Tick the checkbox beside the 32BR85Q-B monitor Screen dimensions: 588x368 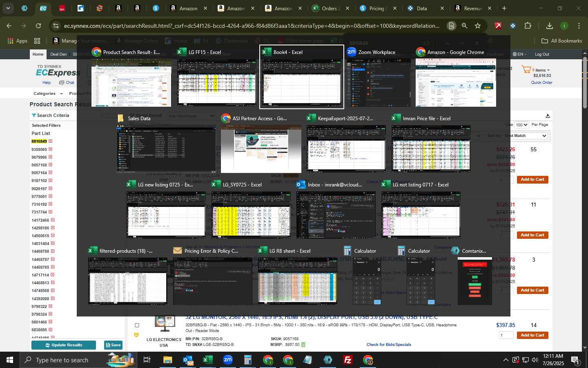pyautogui.click(x=137, y=325)
